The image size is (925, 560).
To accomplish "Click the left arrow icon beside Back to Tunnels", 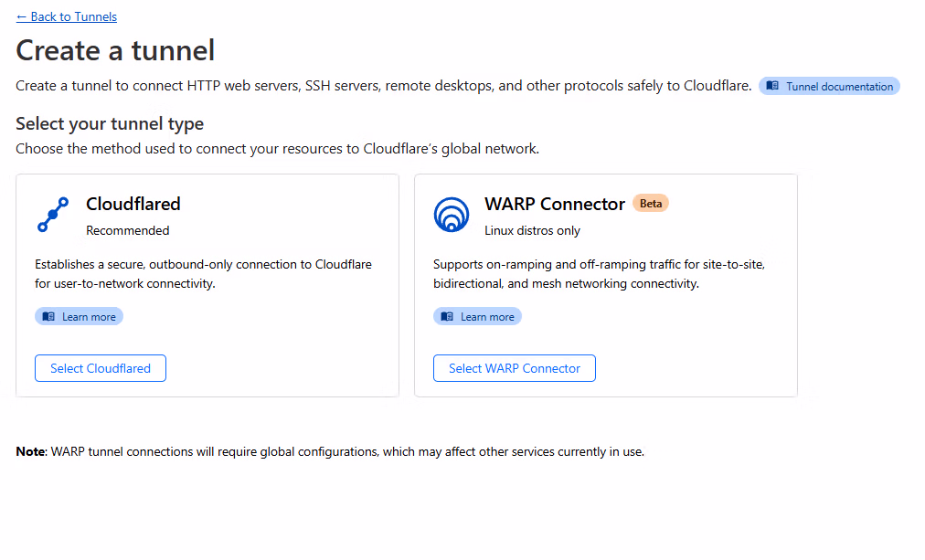I will tap(21, 16).
